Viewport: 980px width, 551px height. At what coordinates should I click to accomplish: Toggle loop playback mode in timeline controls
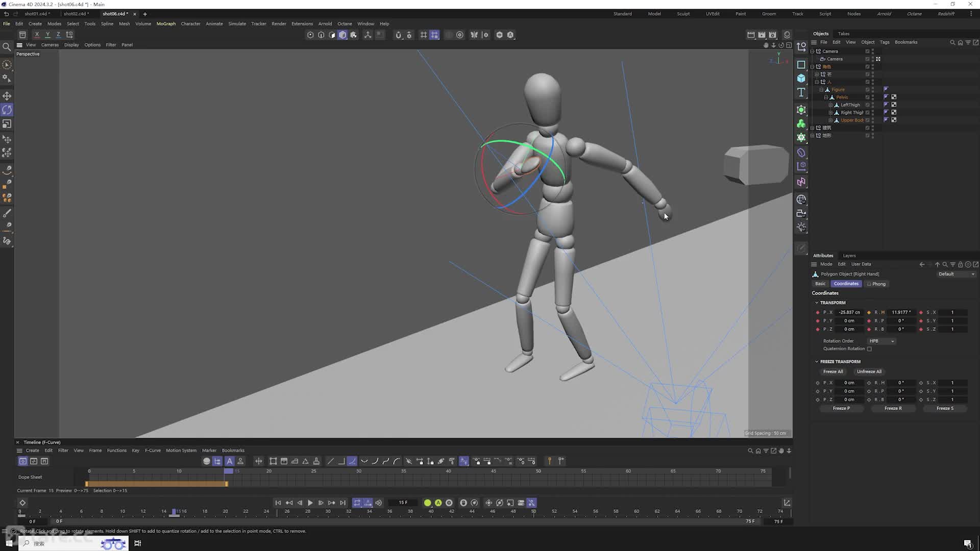tap(357, 503)
